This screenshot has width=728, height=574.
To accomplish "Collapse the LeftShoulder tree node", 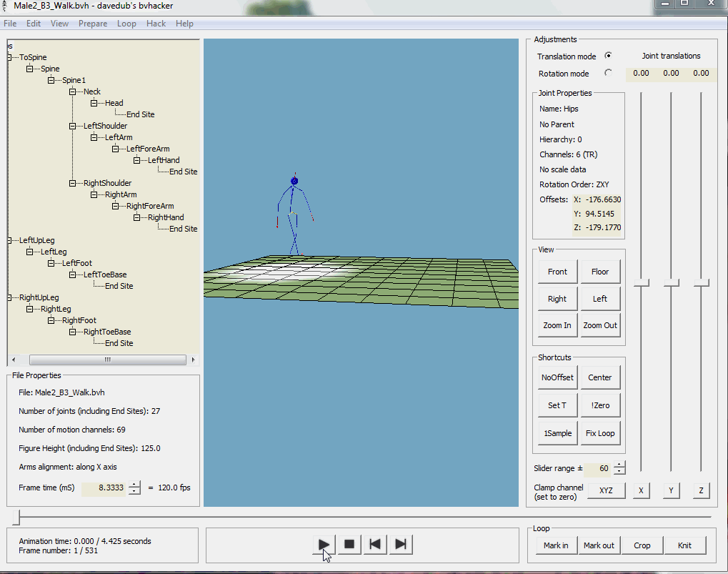I will [73, 126].
